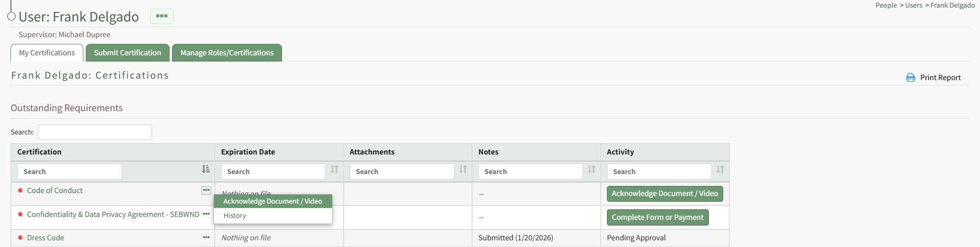Sort by the Notes column

592,169
